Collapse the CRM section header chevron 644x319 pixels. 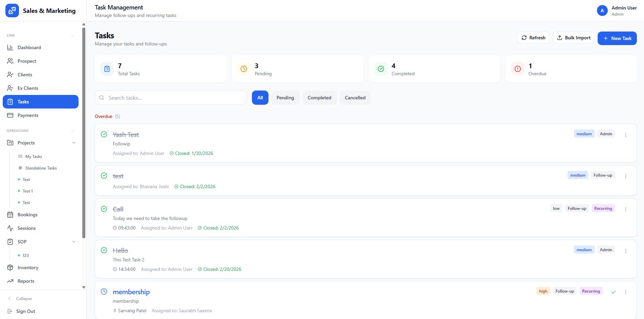72,36
